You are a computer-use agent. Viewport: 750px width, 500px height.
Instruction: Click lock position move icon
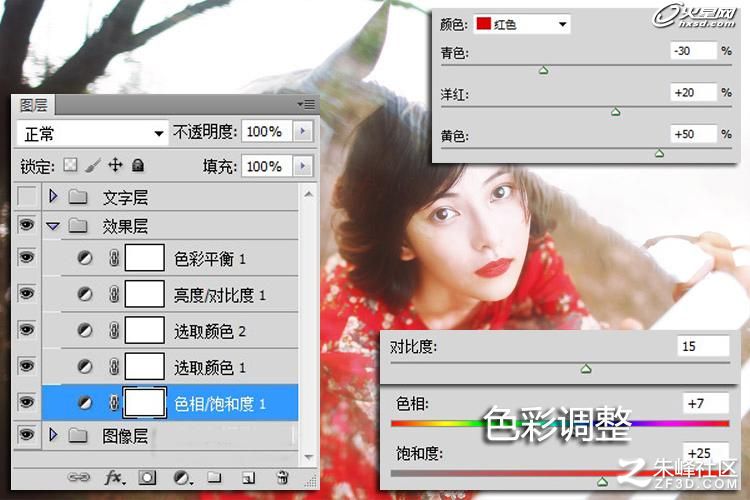tap(115, 165)
